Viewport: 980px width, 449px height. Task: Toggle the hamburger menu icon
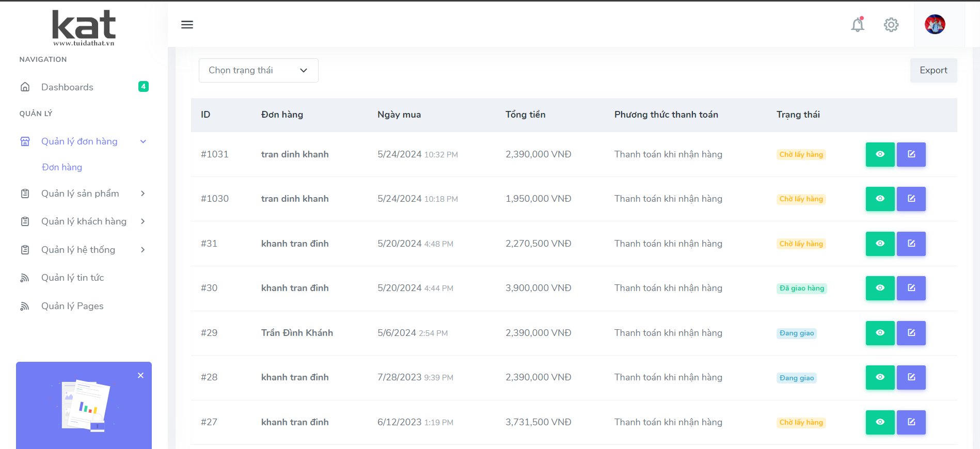pyautogui.click(x=187, y=24)
